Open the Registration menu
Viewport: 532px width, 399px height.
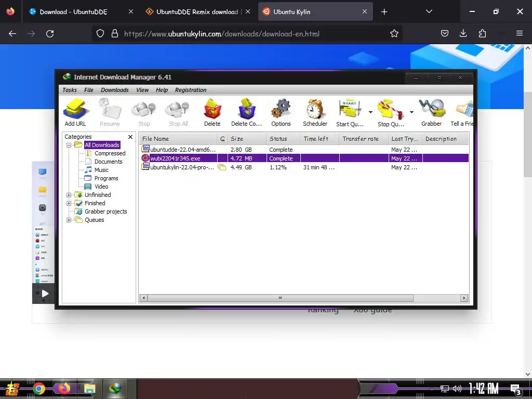click(191, 90)
